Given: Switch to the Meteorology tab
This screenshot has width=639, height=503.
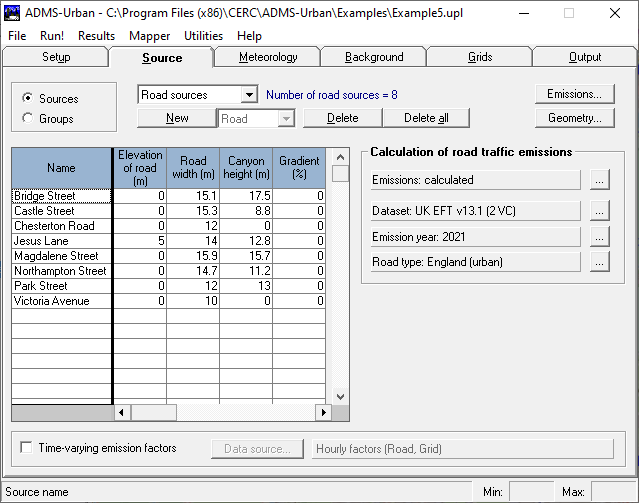Looking at the screenshot, I should point(268,57).
